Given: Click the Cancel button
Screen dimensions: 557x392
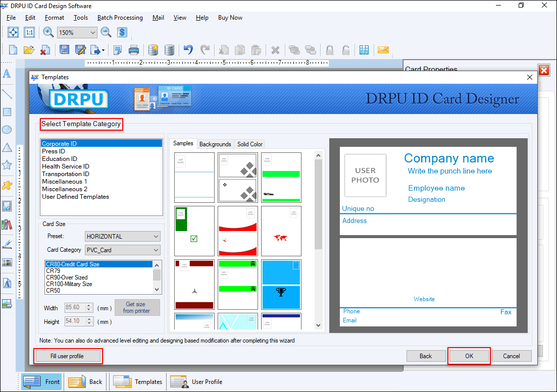Looking at the screenshot, I should click(511, 356).
